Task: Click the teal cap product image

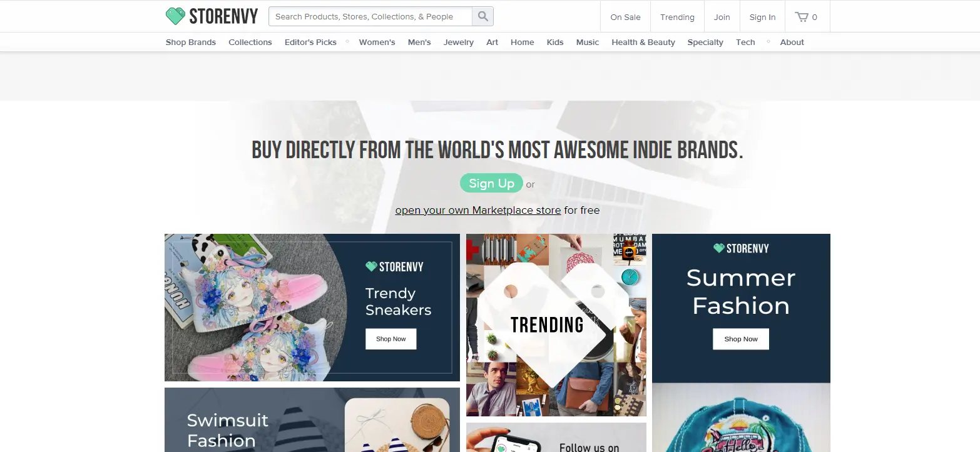Action: point(741,418)
